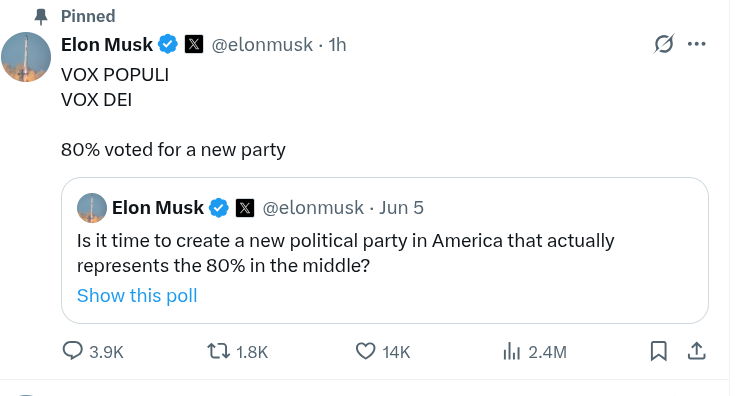Click the reply comment icon
The width and height of the screenshot is (737, 396).
[x=72, y=351]
